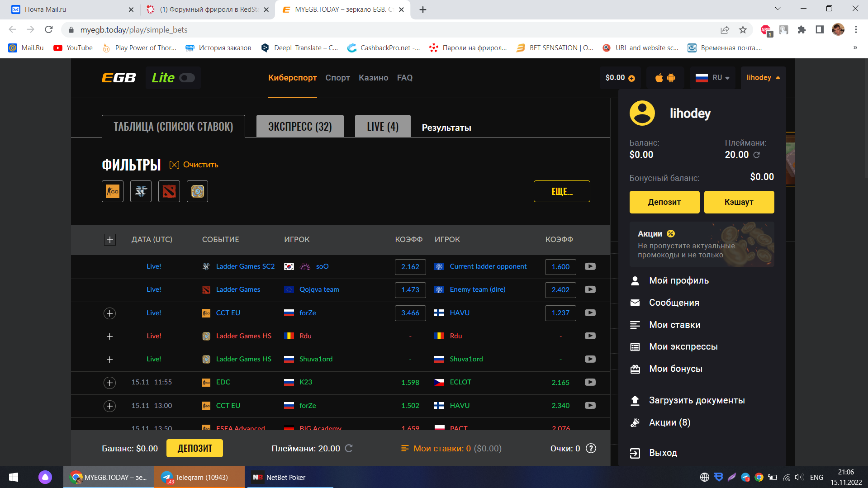Open points help question mark
Image resolution: width=868 pixels, height=488 pixels.
(591, 448)
